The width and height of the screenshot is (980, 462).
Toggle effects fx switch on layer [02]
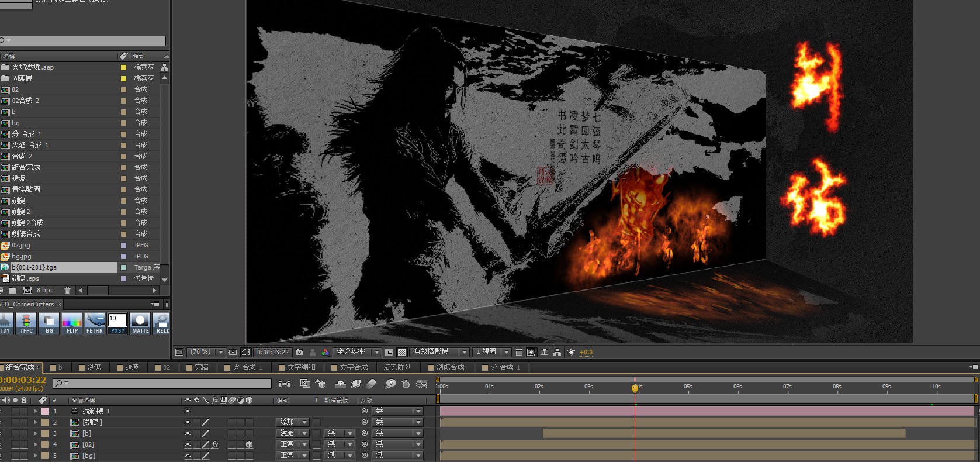pos(214,444)
